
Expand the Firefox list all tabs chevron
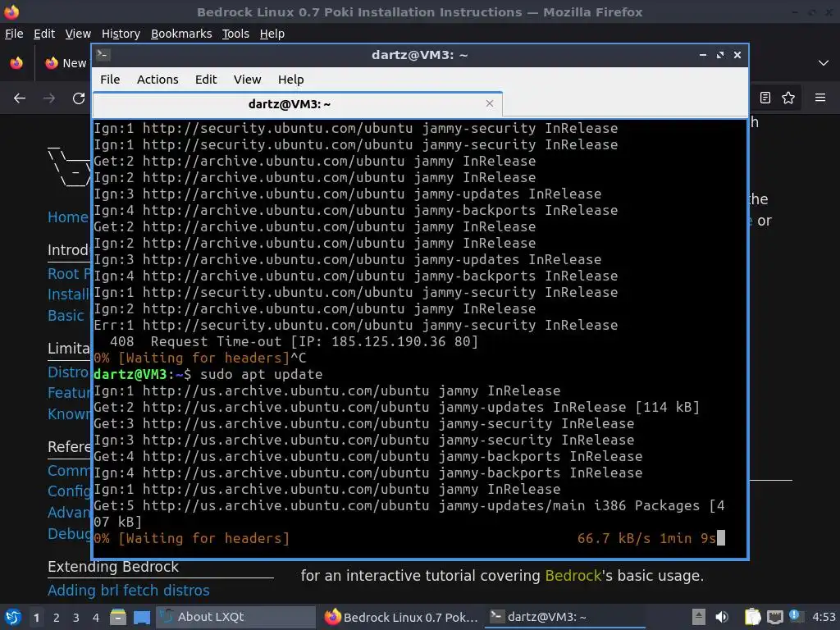(824, 63)
